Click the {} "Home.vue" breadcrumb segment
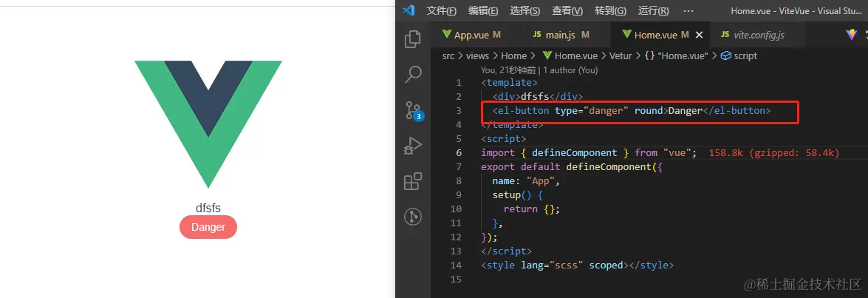868x298 pixels. pos(677,56)
